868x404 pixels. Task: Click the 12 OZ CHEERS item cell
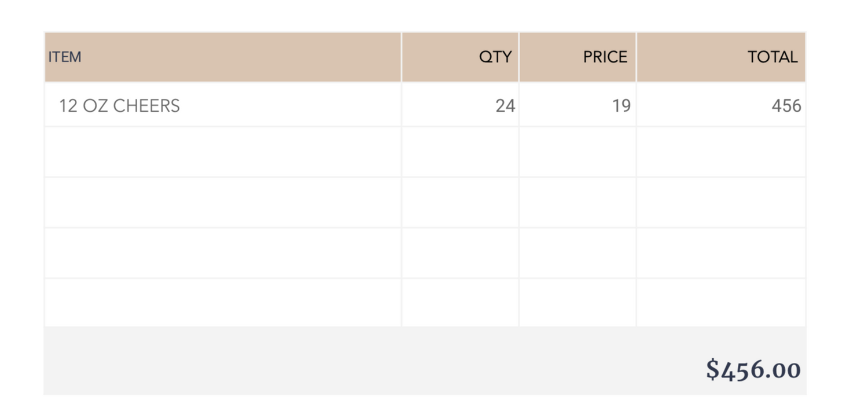(x=223, y=105)
